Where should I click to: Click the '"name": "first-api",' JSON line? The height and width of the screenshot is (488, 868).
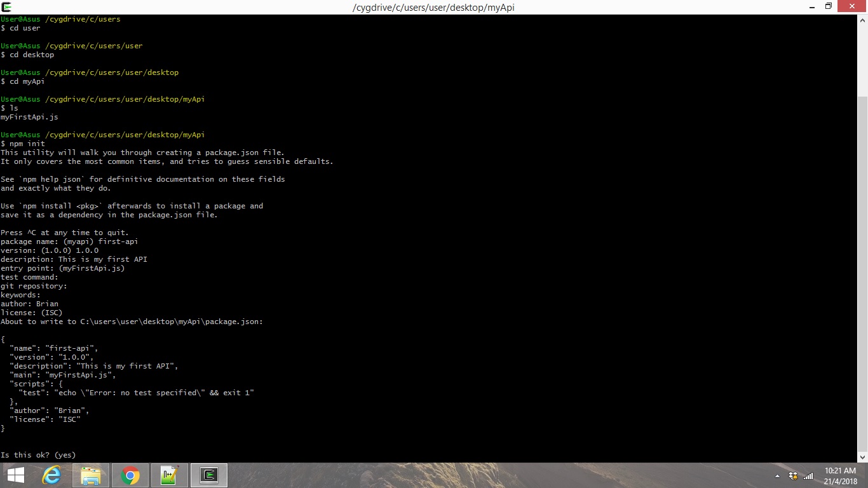(54, 348)
